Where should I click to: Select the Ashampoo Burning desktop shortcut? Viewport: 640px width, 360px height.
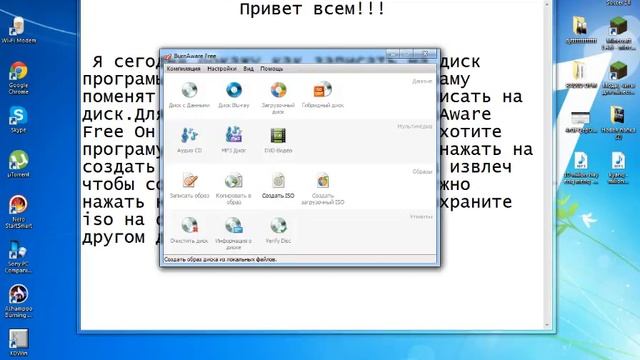tap(18, 301)
